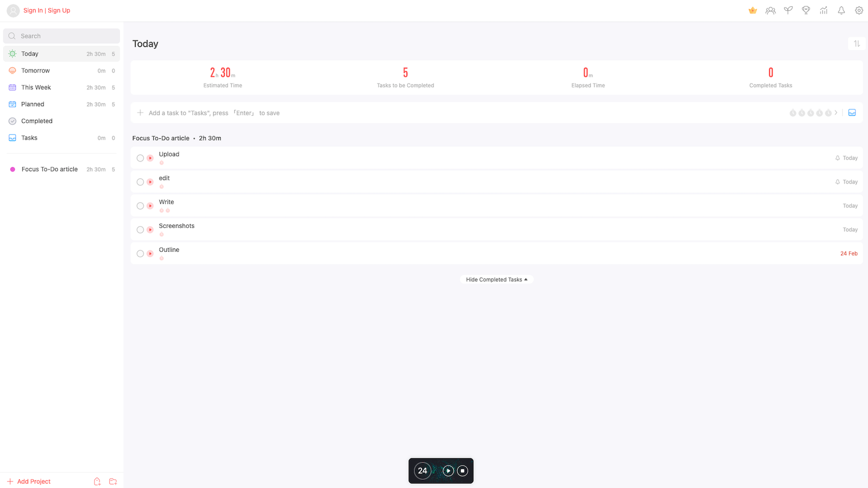This screenshot has height=488, width=868.
Task: Open the statistics report chart icon
Action: click(823, 11)
